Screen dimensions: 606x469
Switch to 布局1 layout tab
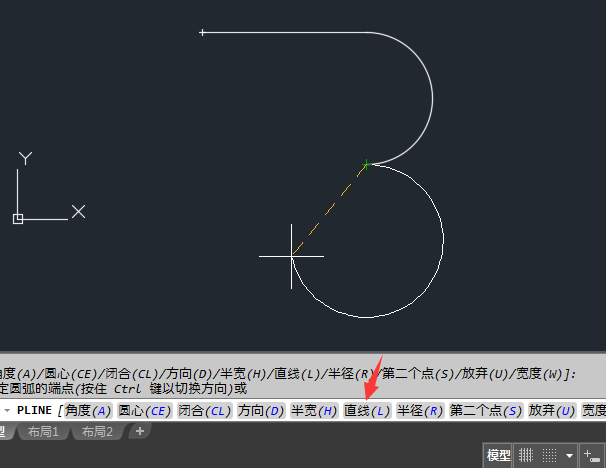click(43, 431)
